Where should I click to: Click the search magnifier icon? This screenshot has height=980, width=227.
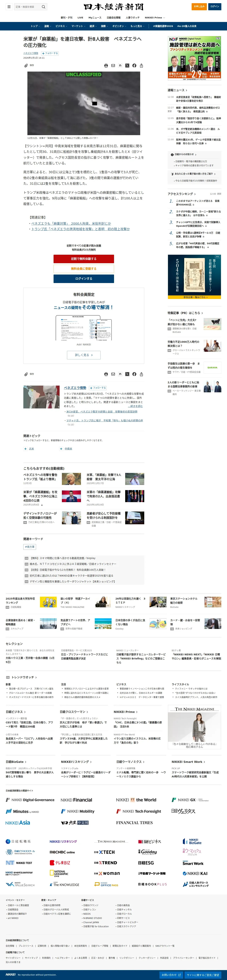coord(44,7)
